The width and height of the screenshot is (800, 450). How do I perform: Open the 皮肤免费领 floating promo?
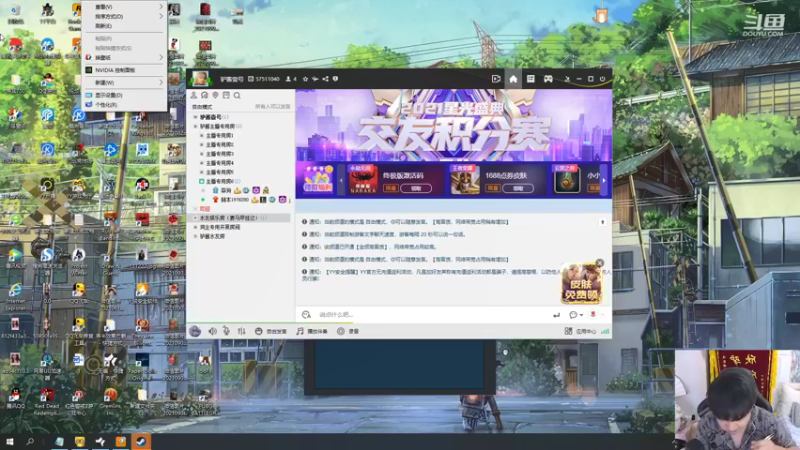click(581, 284)
